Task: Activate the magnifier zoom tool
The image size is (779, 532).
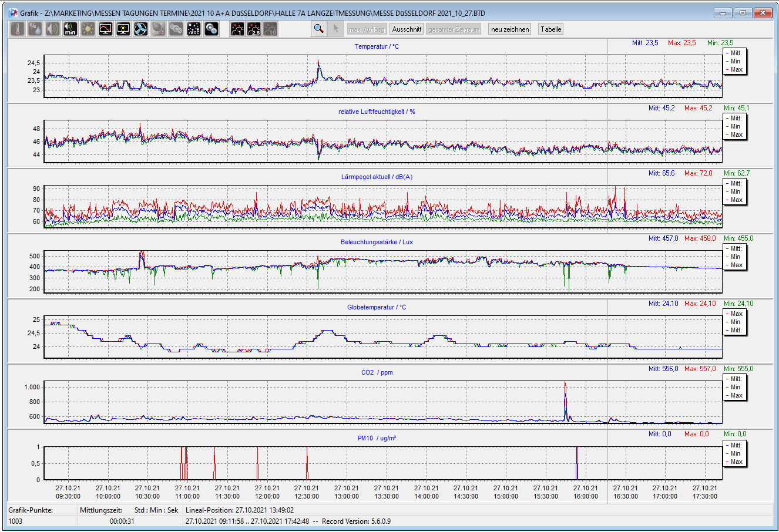Action: click(x=319, y=29)
